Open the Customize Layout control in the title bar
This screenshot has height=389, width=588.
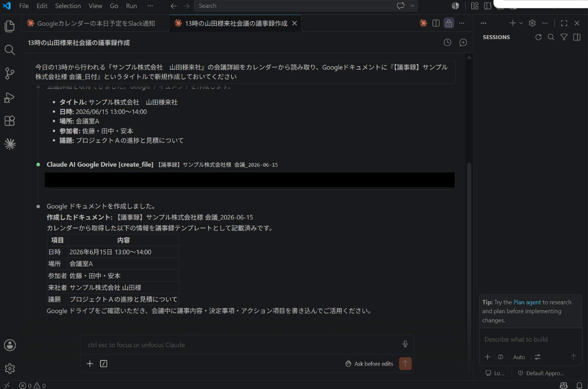(475, 6)
